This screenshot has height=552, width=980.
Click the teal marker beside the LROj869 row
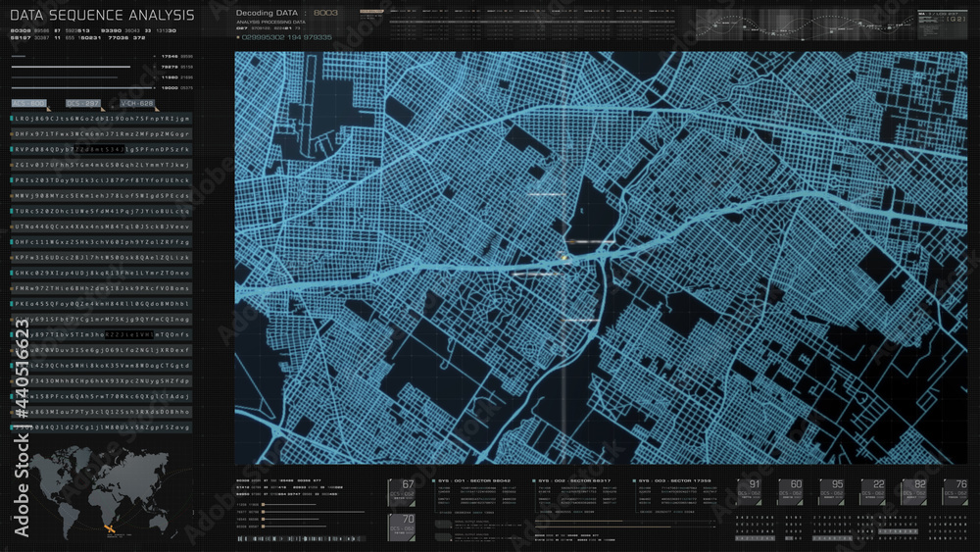(x=11, y=119)
